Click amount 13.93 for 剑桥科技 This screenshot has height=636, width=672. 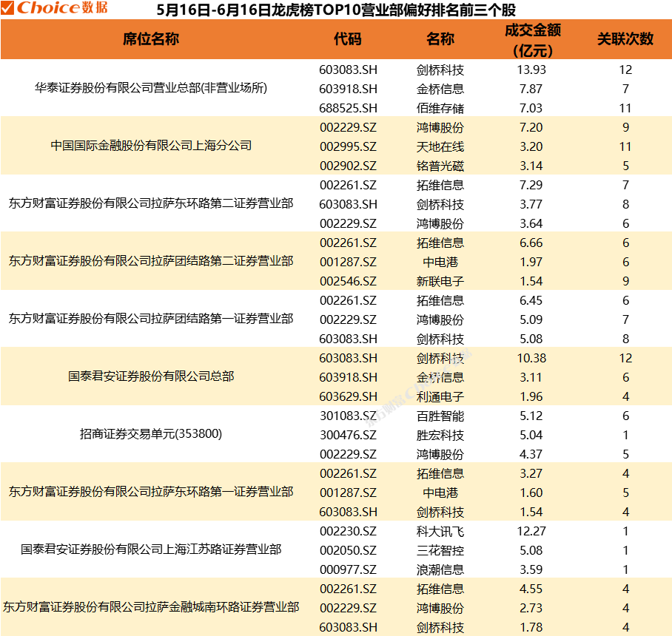click(x=531, y=70)
